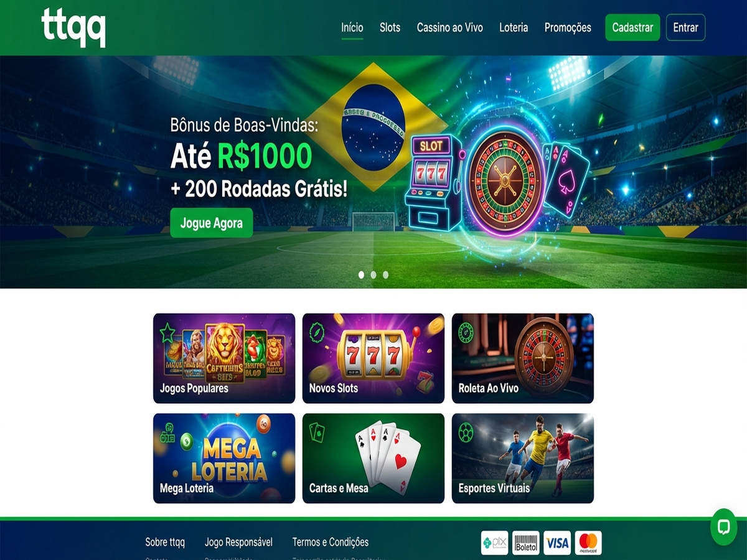
Task: Click the ttqq logo
Action: [x=73, y=27]
